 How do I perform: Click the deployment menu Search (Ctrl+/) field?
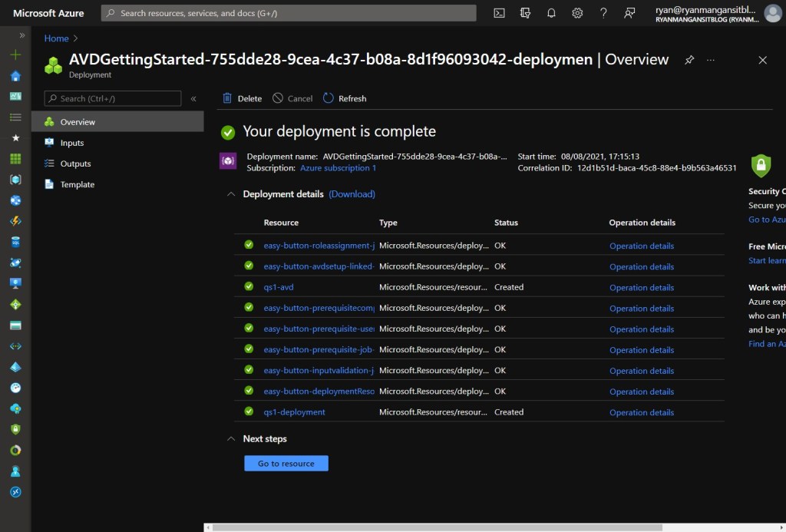[113, 98]
